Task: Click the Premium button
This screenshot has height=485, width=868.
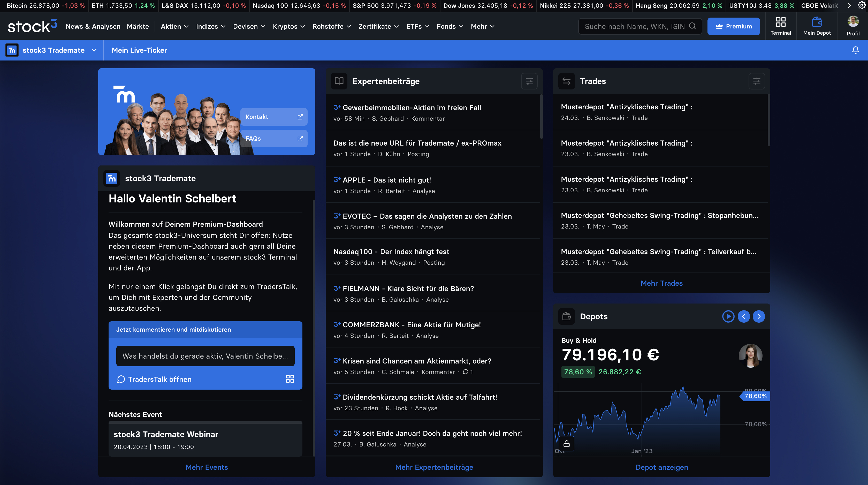Action: click(x=733, y=26)
